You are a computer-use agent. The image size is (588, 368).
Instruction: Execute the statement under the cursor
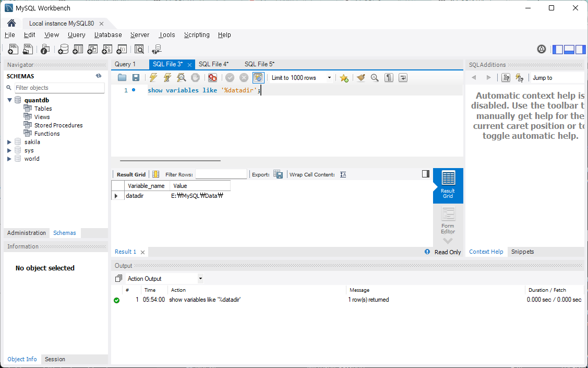[167, 78]
